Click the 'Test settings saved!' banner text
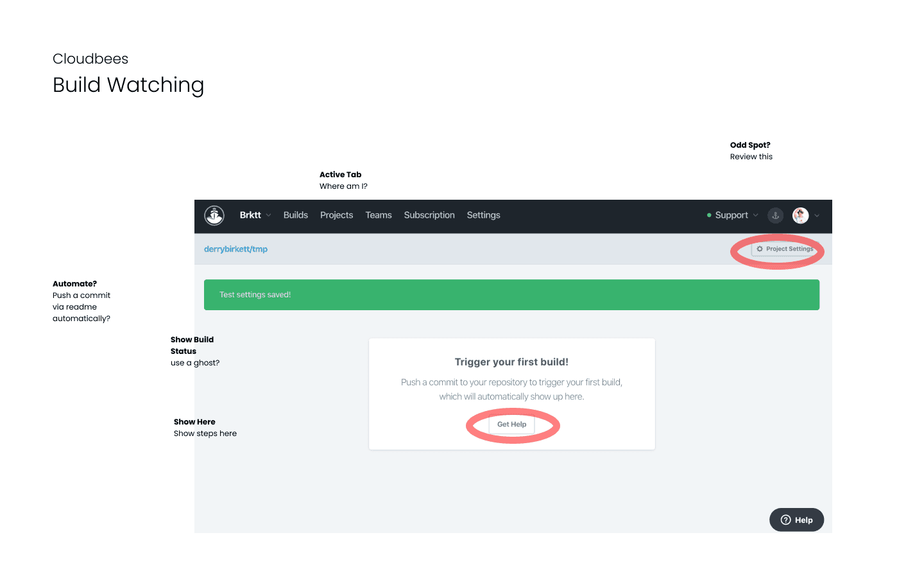Viewport: 924px width, 578px height. click(x=255, y=295)
